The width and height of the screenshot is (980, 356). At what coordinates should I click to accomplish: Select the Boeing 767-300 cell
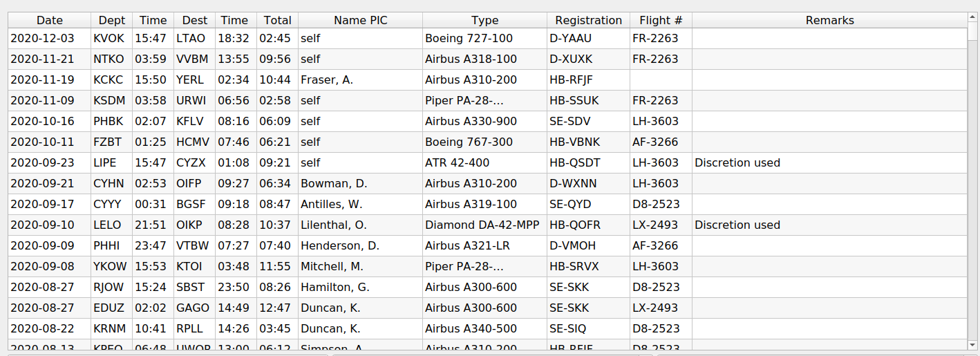(485, 142)
